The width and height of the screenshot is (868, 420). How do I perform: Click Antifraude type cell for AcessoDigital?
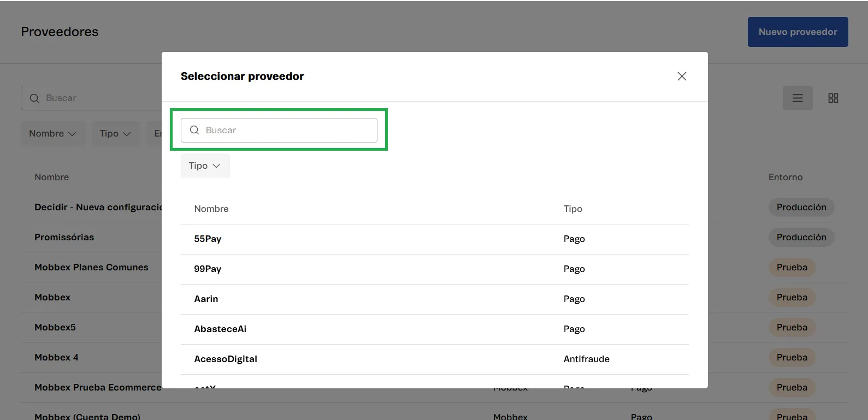587,359
